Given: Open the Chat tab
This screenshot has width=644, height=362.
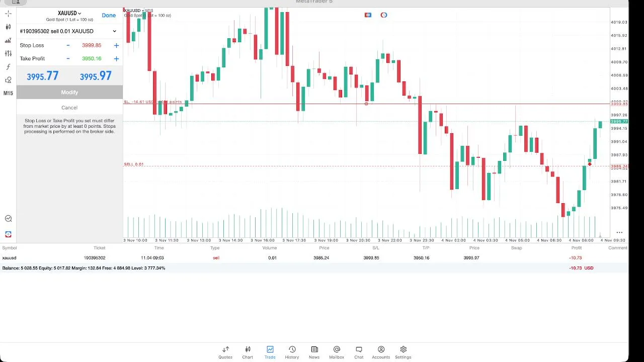Looking at the screenshot, I should (x=359, y=352).
